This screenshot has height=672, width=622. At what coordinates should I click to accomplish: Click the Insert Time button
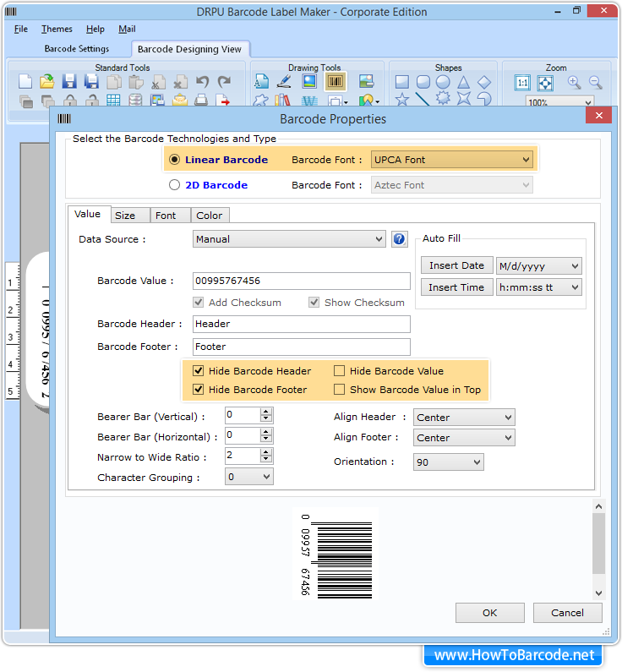(x=456, y=287)
